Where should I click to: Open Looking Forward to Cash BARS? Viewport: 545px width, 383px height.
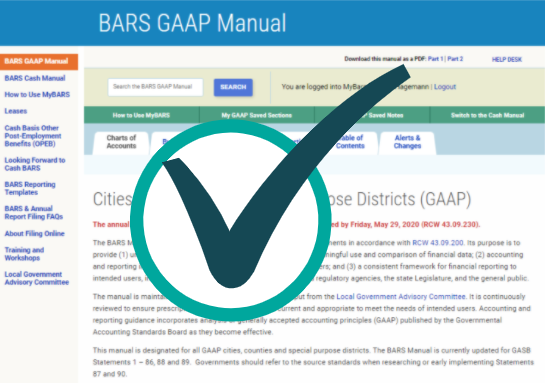(35, 164)
